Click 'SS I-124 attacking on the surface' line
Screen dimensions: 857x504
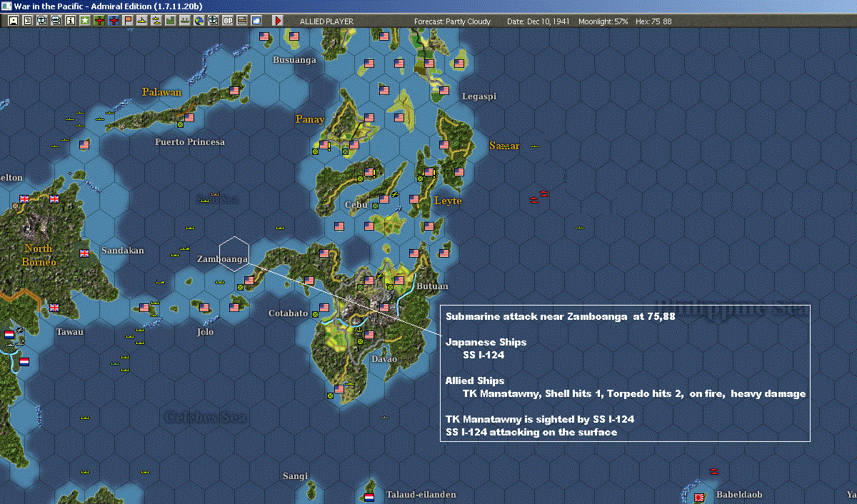tap(531, 432)
